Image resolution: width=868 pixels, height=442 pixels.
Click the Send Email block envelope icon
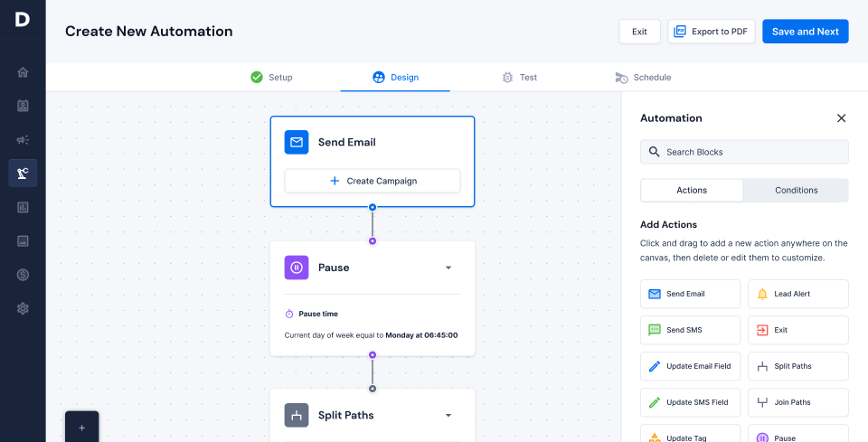(297, 142)
